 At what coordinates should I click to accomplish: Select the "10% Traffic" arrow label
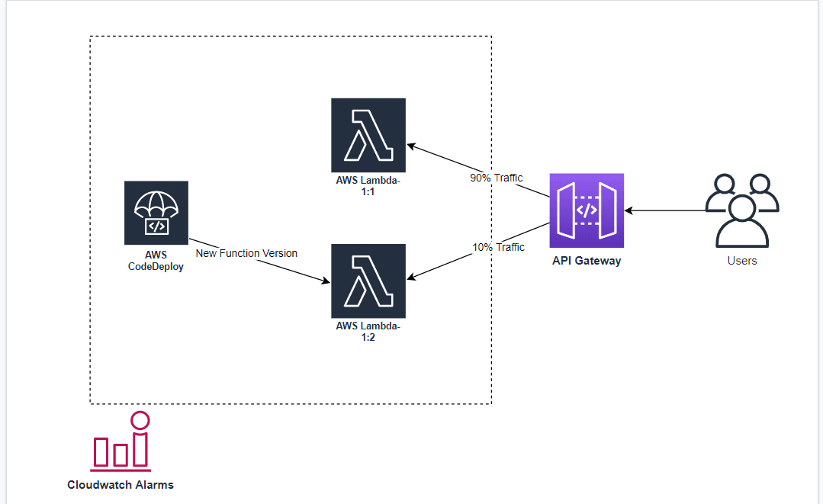coord(498,247)
